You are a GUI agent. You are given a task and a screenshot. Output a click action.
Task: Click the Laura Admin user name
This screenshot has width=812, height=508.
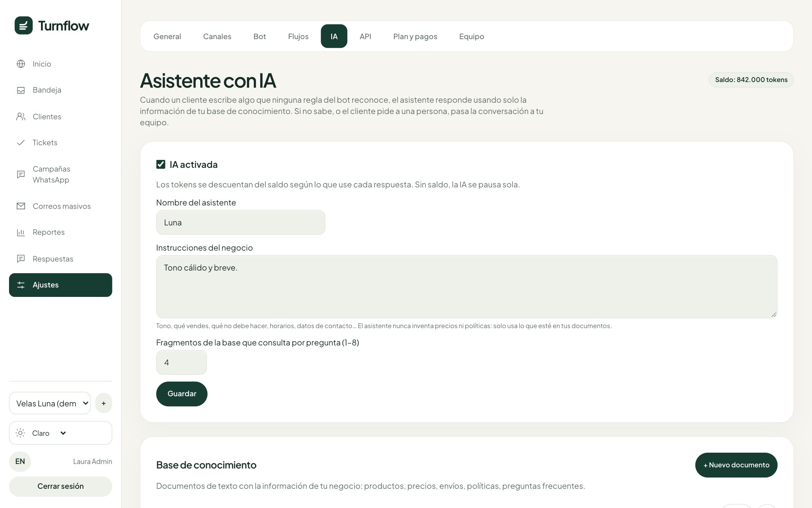92,462
